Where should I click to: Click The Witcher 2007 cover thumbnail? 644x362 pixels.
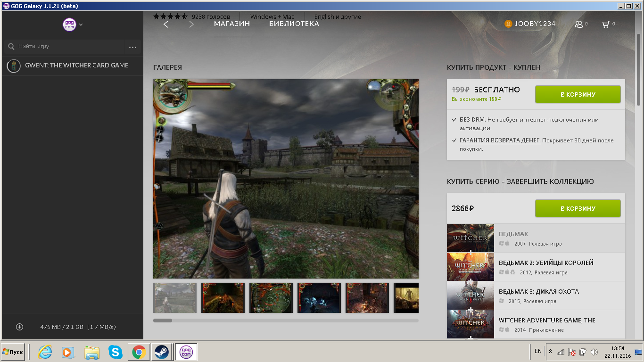pos(471,238)
